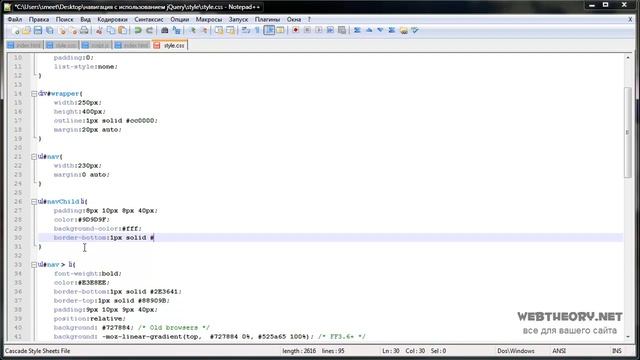Viewport: 640px width, 360px height.
Task: Click 'Cascade Style Sheets File' status text
Action: pos(38,351)
